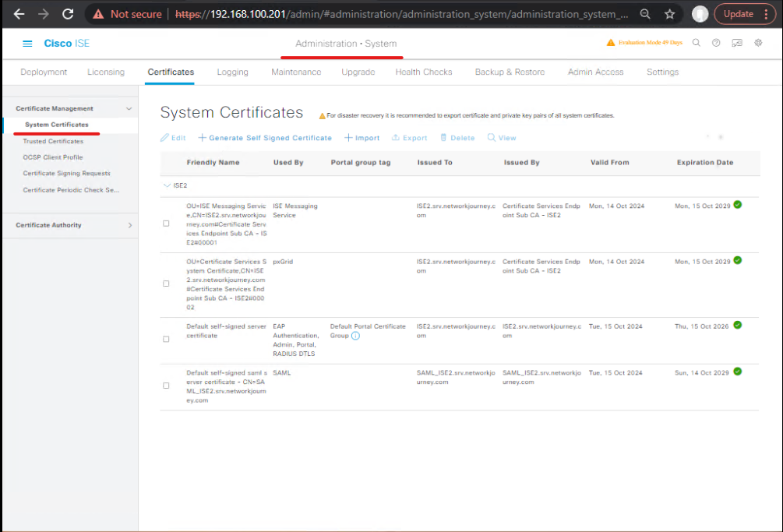The width and height of the screenshot is (783, 532).
Task: Switch to the Deployment tab
Action: 44,72
